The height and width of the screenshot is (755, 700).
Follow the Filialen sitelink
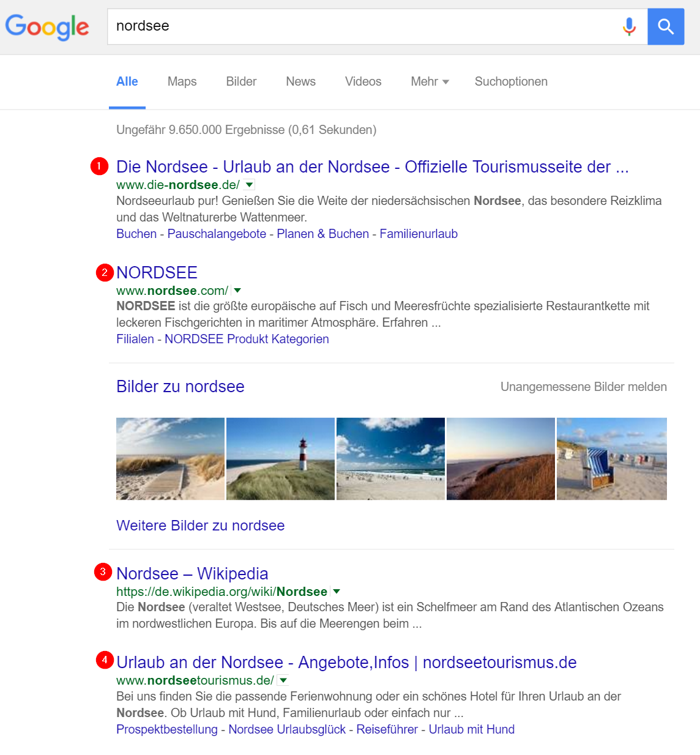135,339
